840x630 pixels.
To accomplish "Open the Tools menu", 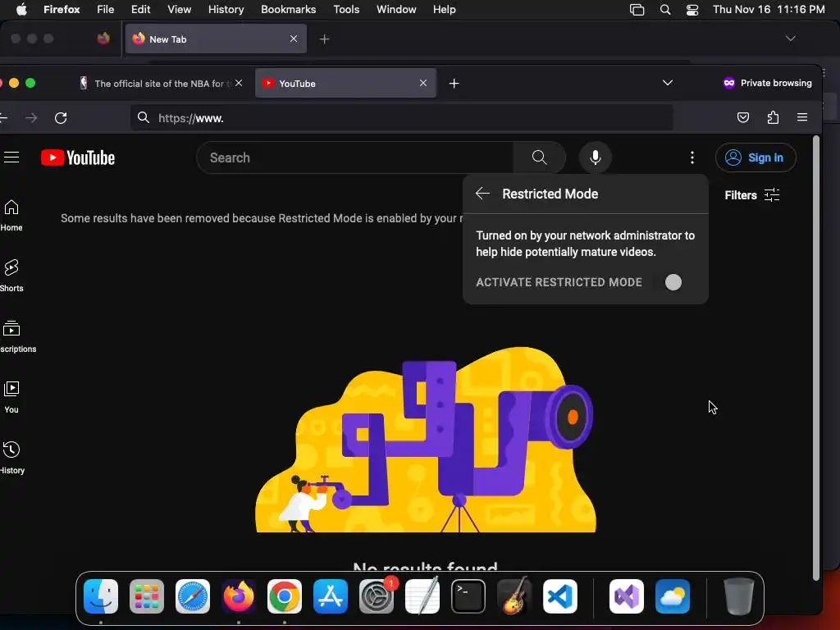I will pyautogui.click(x=346, y=9).
